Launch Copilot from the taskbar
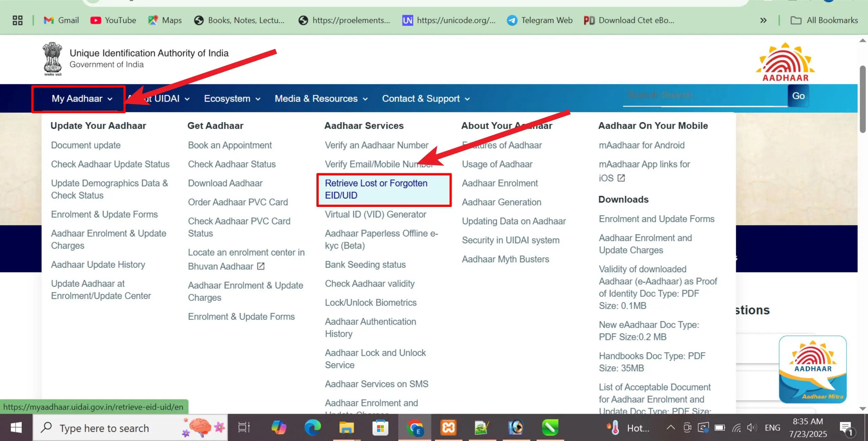 [279, 427]
